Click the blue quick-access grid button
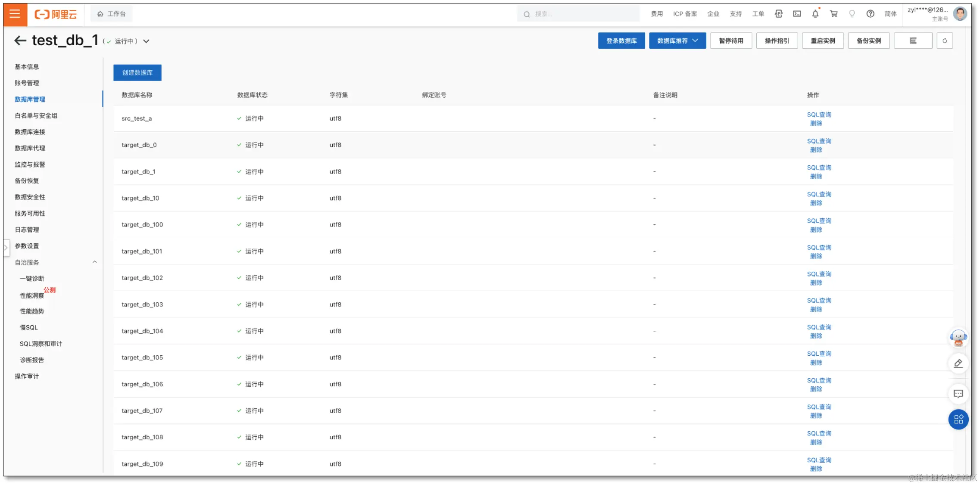This screenshot has height=485, width=980. [958, 419]
